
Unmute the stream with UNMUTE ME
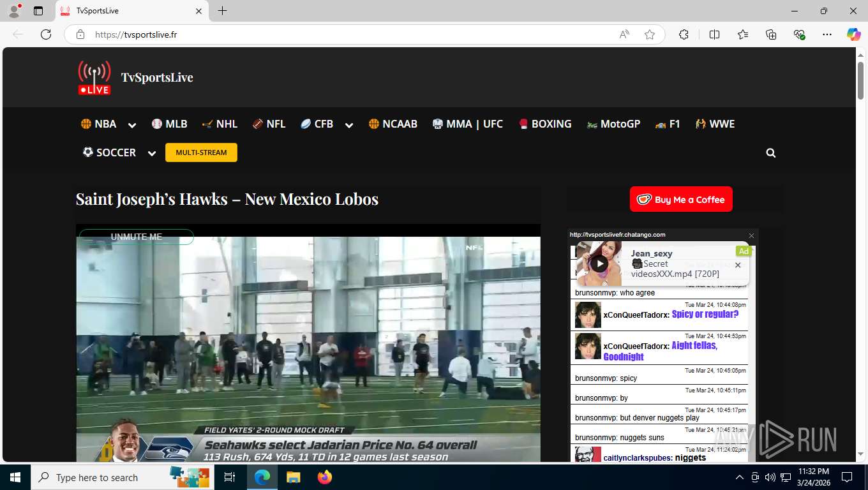click(x=136, y=237)
